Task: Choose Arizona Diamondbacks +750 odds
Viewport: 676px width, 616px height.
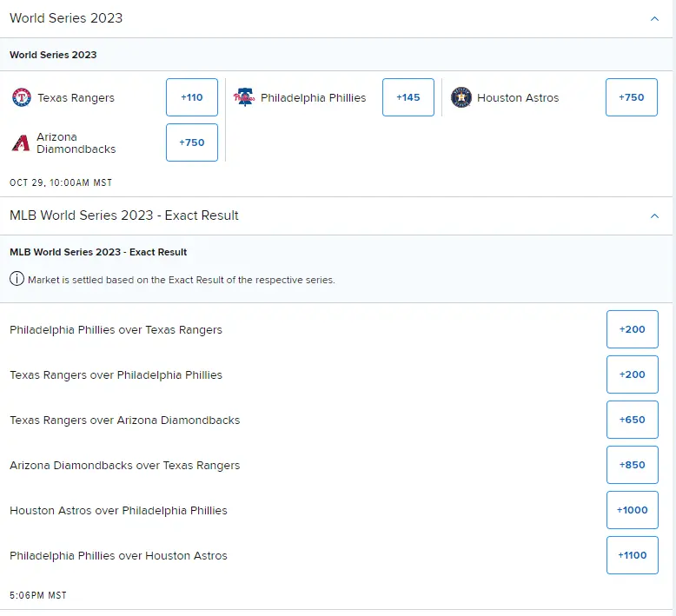Action: [x=192, y=142]
